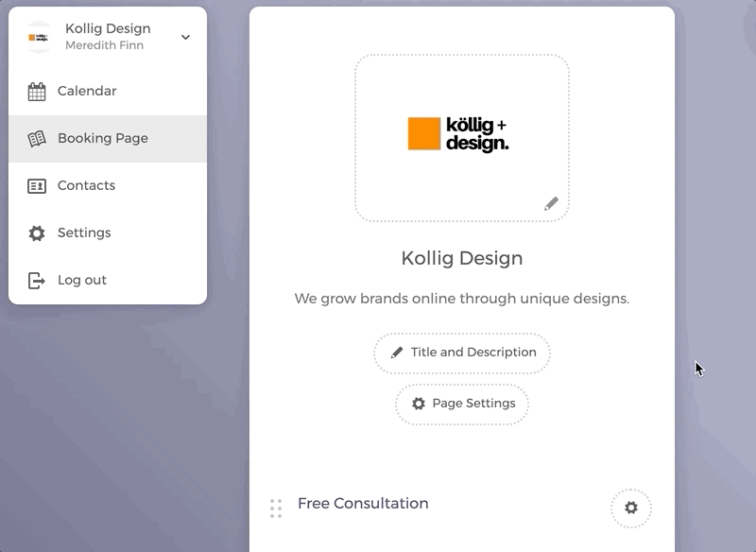Click the pencil icon beside Title and Description
The image size is (756, 552).
click(x=396, y=353)
